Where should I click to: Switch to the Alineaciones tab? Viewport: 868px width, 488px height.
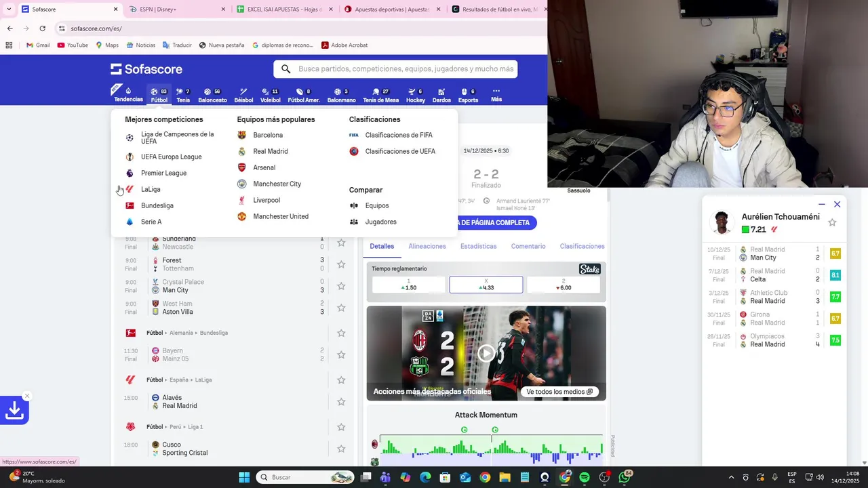(427, 246)
